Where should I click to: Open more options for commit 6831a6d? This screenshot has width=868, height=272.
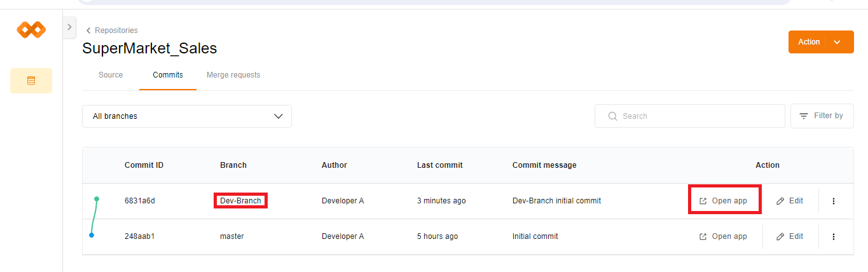[x=833, y=201]
